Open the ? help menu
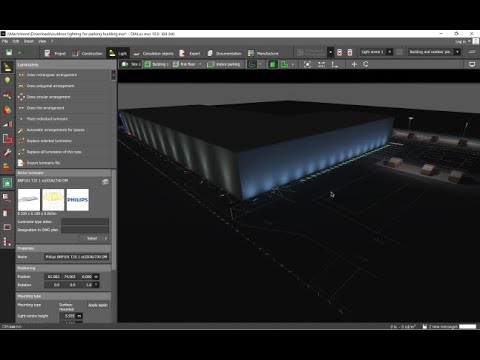Screen dimensions: 480x360 (x=52, y=41)
